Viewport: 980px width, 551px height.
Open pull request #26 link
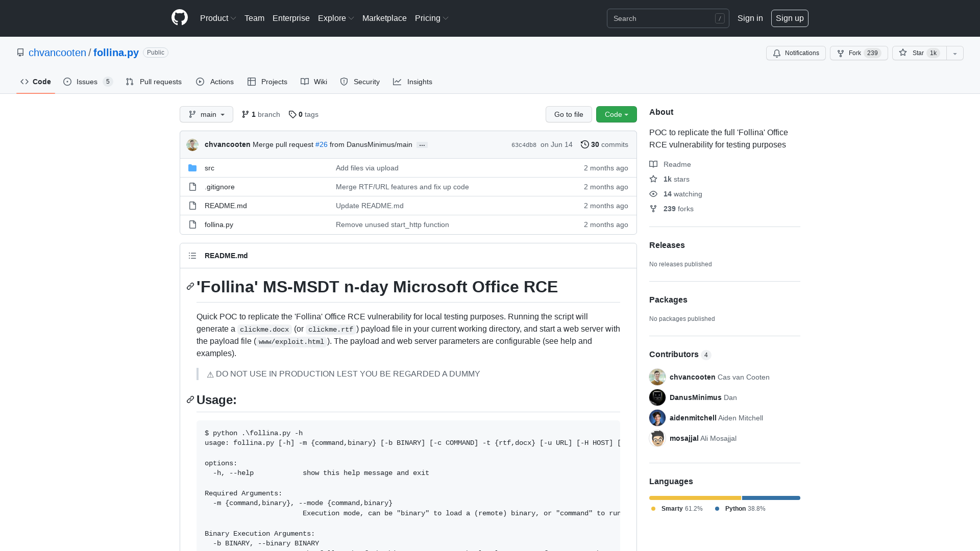(x=322, y=145)
